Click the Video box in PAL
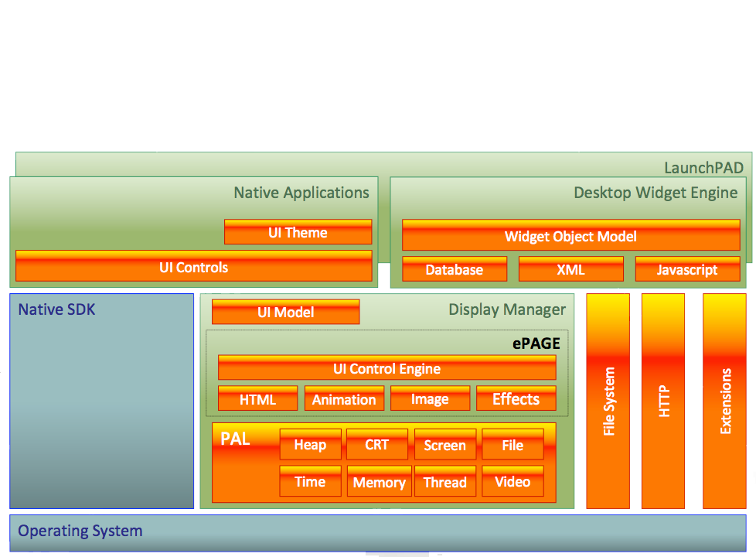Screen dimensions: 756x557 pos(513,482)
